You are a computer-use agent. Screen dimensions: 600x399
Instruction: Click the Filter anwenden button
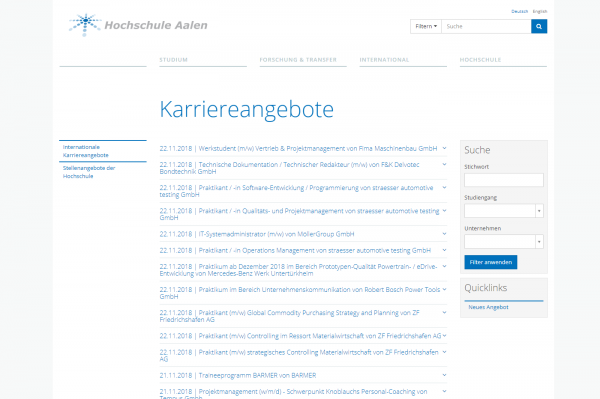(x=491, y=262)
